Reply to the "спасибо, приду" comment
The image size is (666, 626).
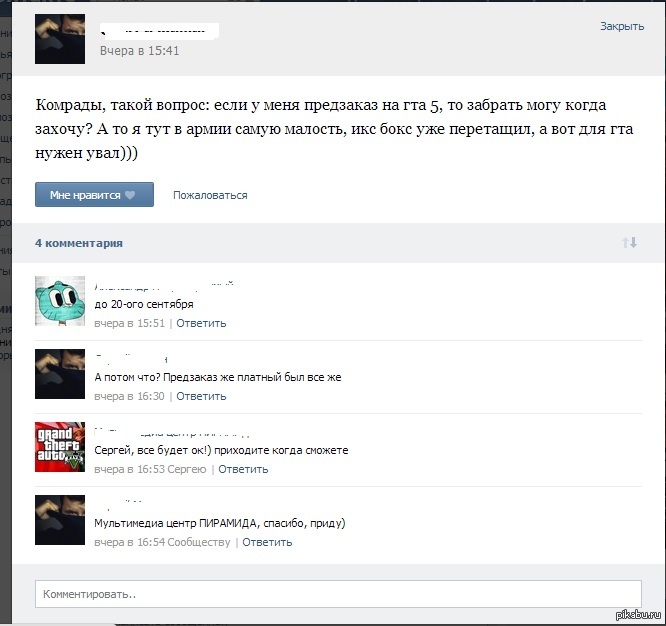pos(267,542)
